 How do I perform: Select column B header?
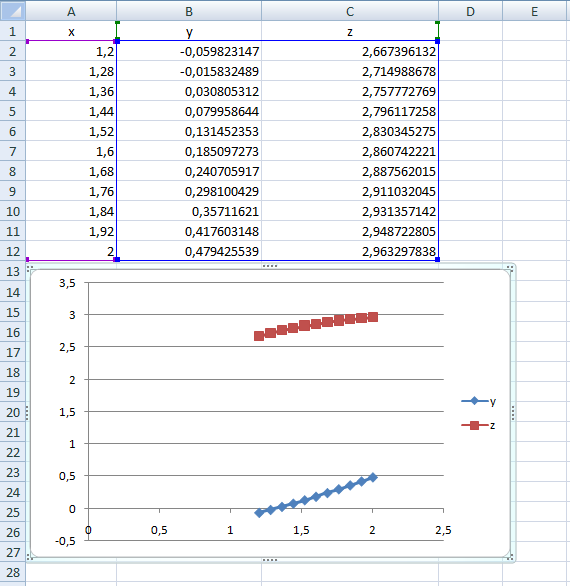[x=189, y=11]
